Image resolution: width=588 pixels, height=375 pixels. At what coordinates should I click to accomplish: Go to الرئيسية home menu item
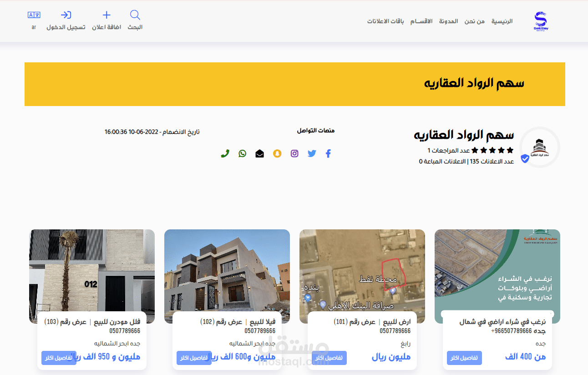502,21
